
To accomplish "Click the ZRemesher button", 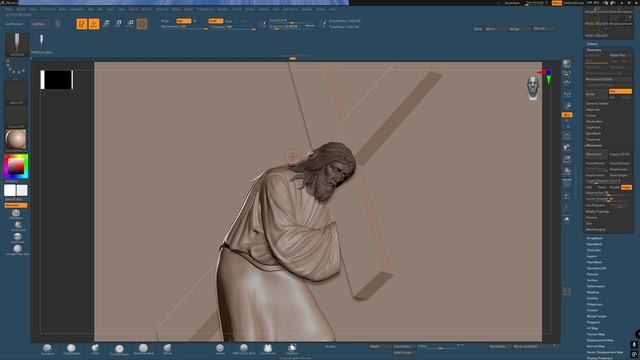I will click(596, 154).
